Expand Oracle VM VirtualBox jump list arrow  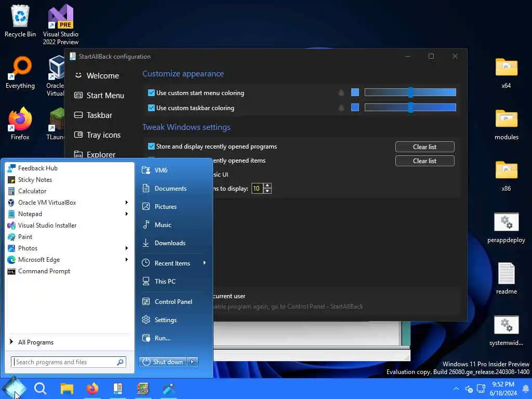tap(127, 203)
